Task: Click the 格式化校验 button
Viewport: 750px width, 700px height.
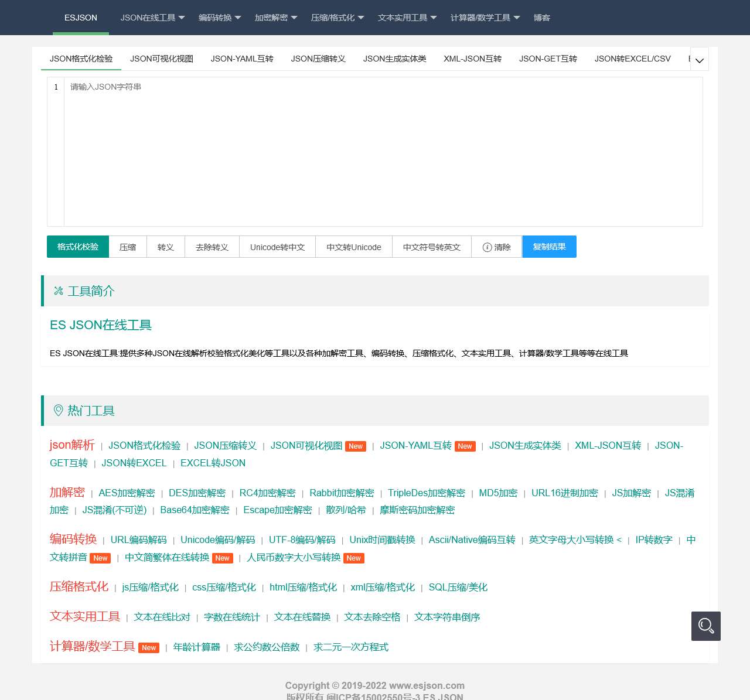Action: coord(77,247)
